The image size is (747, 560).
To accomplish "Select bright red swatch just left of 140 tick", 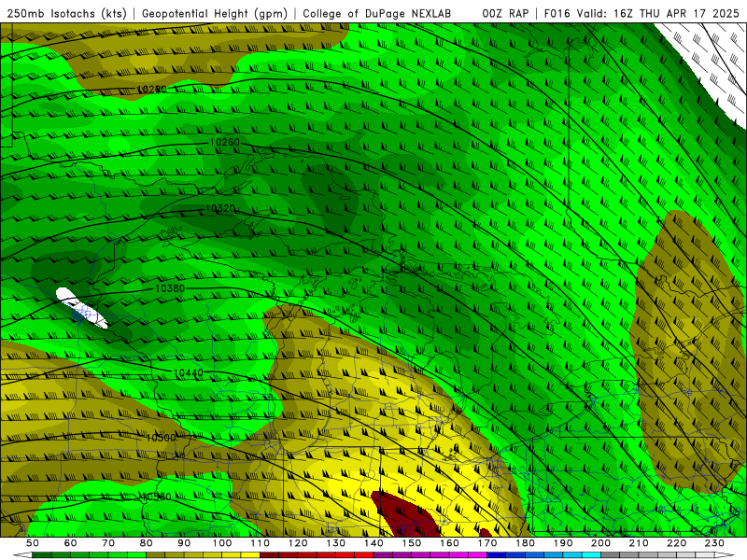I will click(x=364, y=555).
